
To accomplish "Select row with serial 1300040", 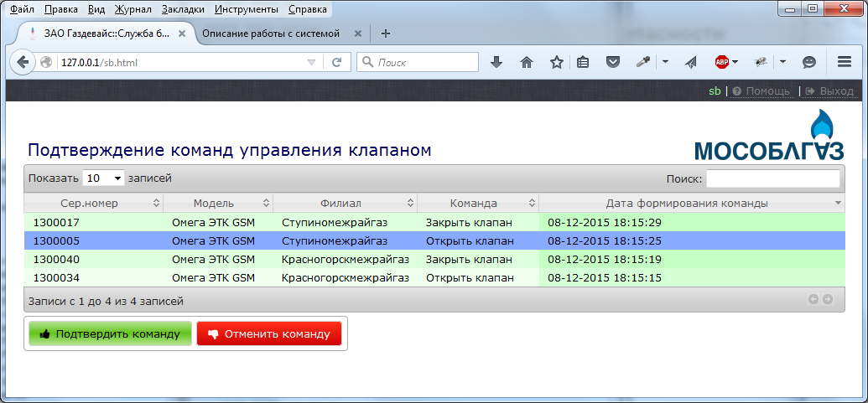I will point(434,259).
